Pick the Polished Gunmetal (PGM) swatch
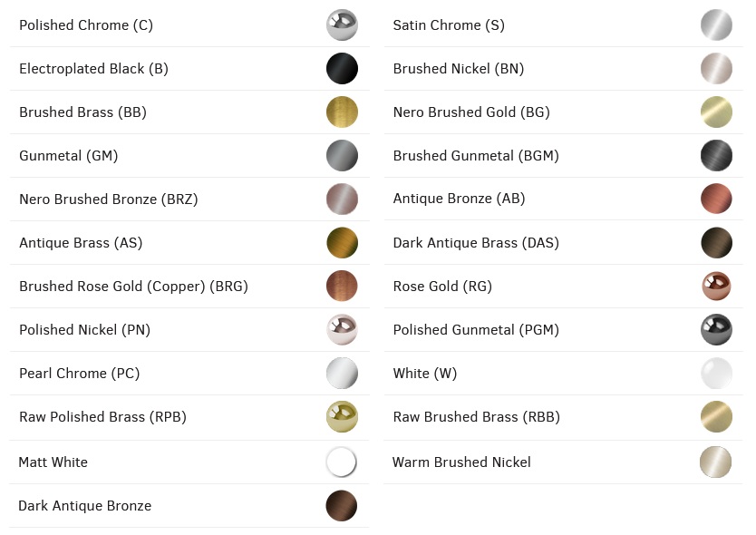The width and height of the screenshot is (756, 535). pos(716,330)
